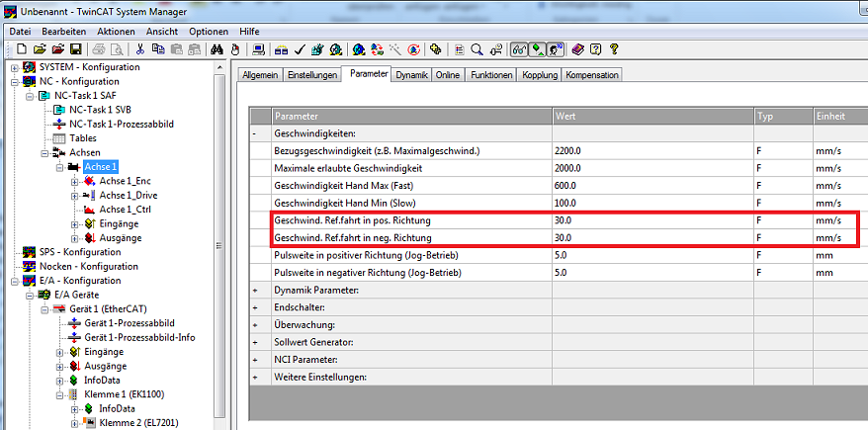Expand the Endschalter parameter group
Viewport: 868px width, 430px height.
(x=255, y=307)
